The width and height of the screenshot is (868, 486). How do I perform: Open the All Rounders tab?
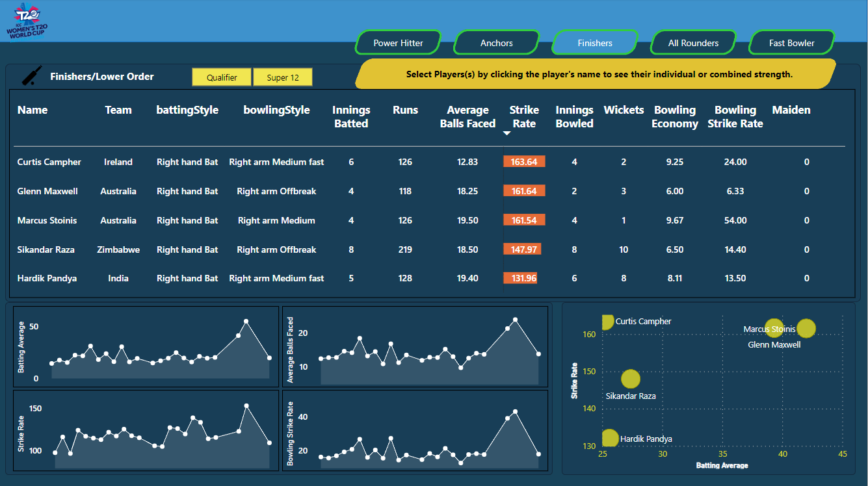click(694, 43)
